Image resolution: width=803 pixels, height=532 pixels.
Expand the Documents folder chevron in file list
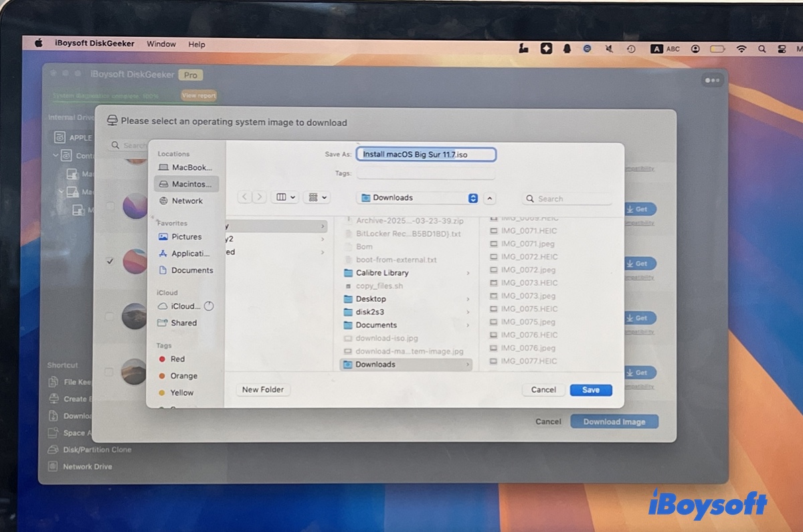pyautogui.click(x=468, y=325)
